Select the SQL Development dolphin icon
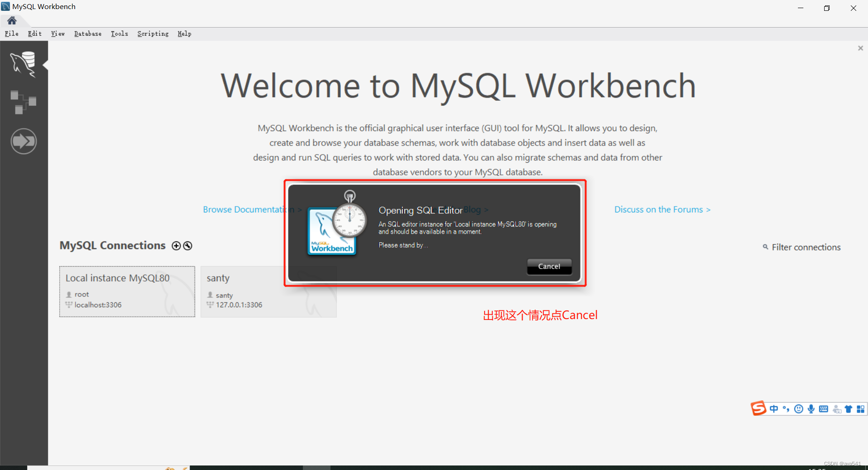 point(24,64)
